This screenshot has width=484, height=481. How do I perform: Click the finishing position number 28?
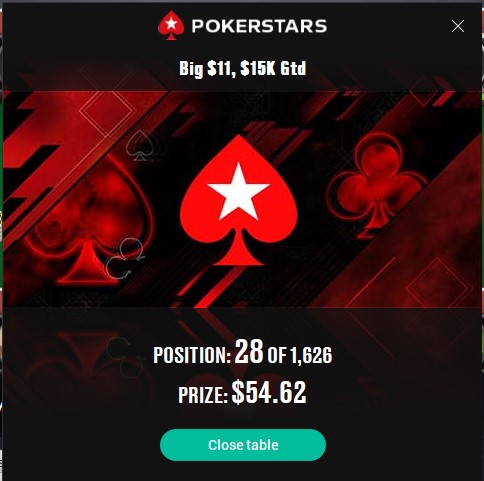(249, 352)
